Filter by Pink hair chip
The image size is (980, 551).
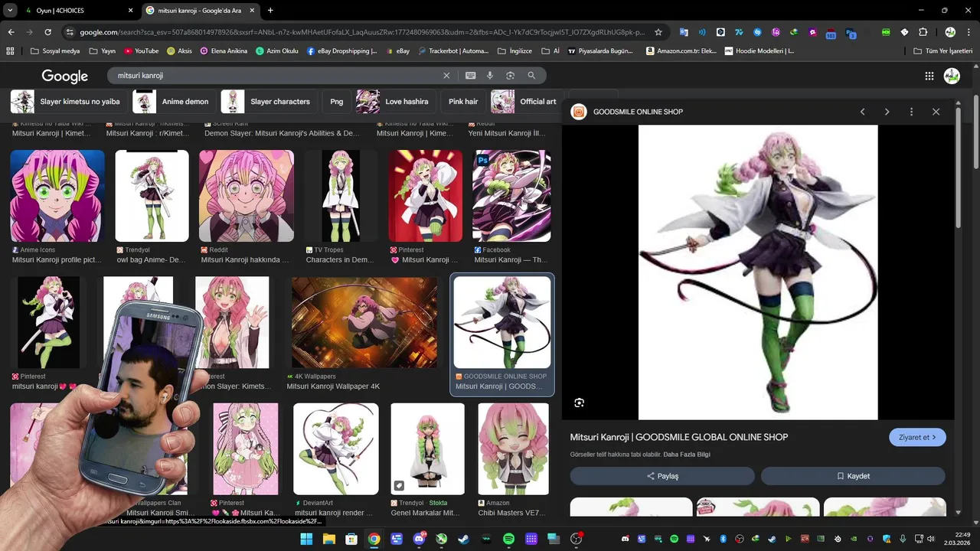point(463,101)
